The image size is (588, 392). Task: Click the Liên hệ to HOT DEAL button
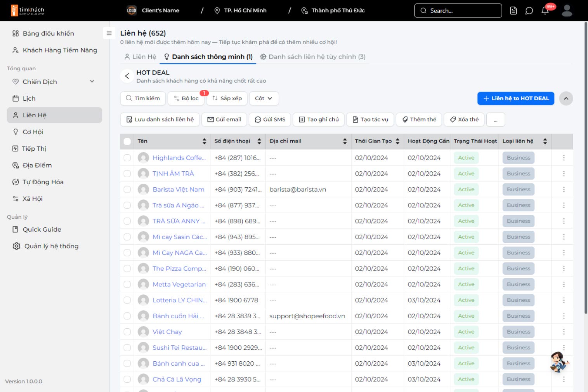516,98
